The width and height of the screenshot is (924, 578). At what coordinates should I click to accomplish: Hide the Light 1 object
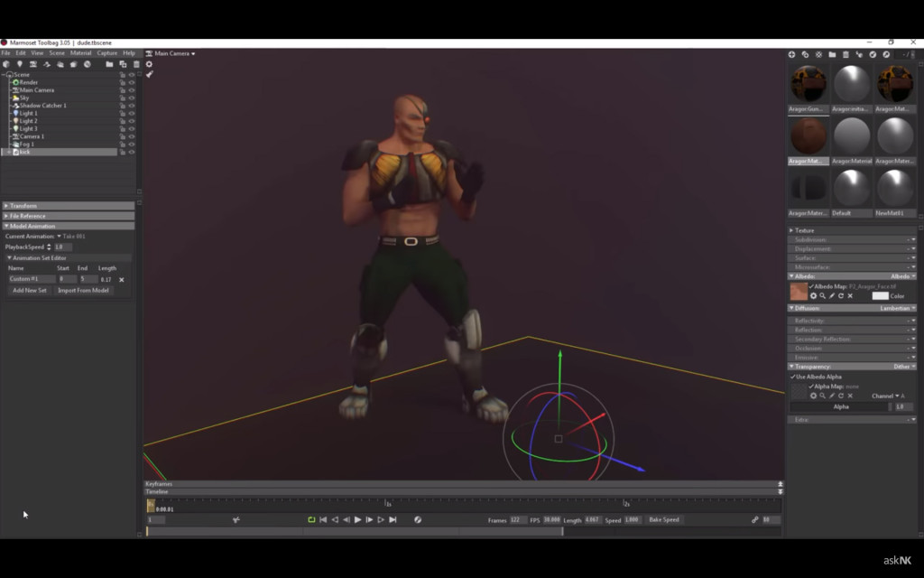[130, 112]
